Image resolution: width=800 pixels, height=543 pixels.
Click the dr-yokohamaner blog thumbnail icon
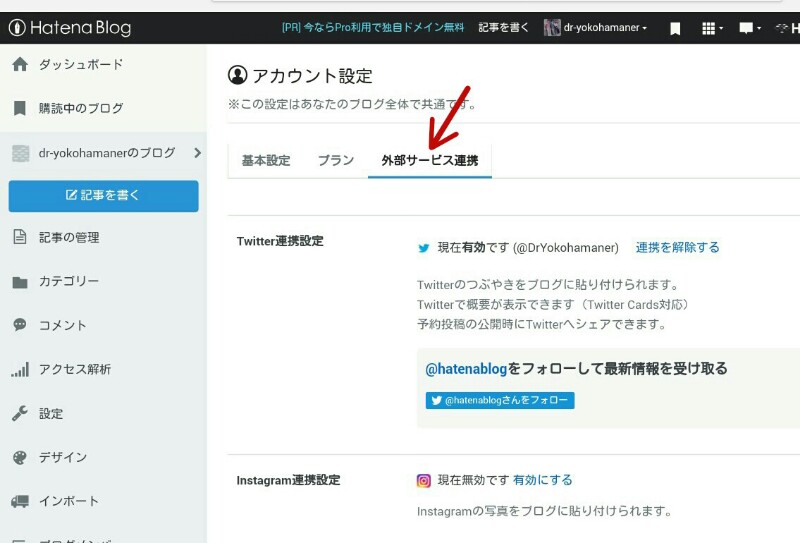click(x=21, y=153)
